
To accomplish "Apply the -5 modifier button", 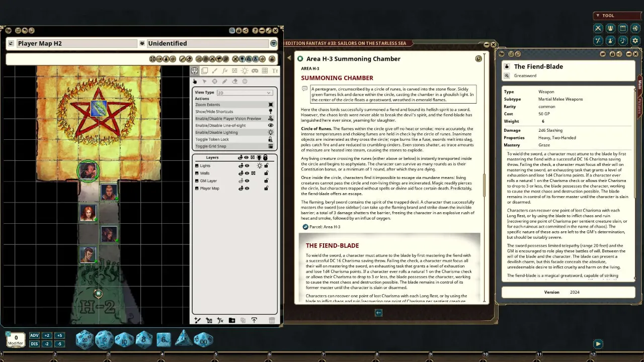I will click(x=59, y=344).
